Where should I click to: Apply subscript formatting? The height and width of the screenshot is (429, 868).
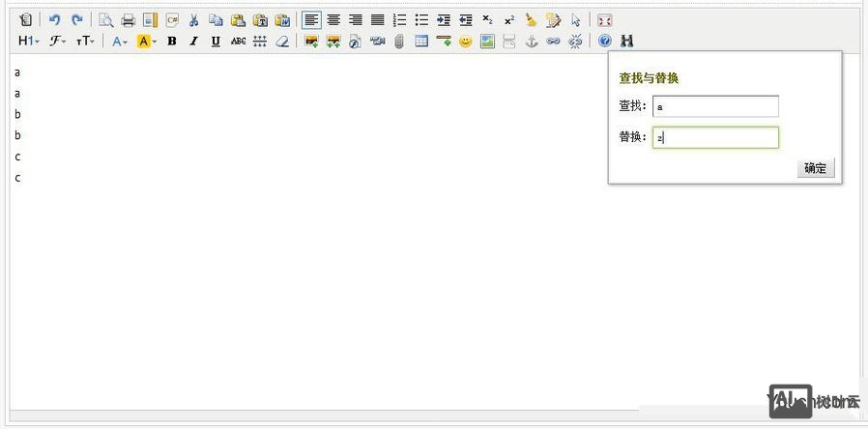487,20
